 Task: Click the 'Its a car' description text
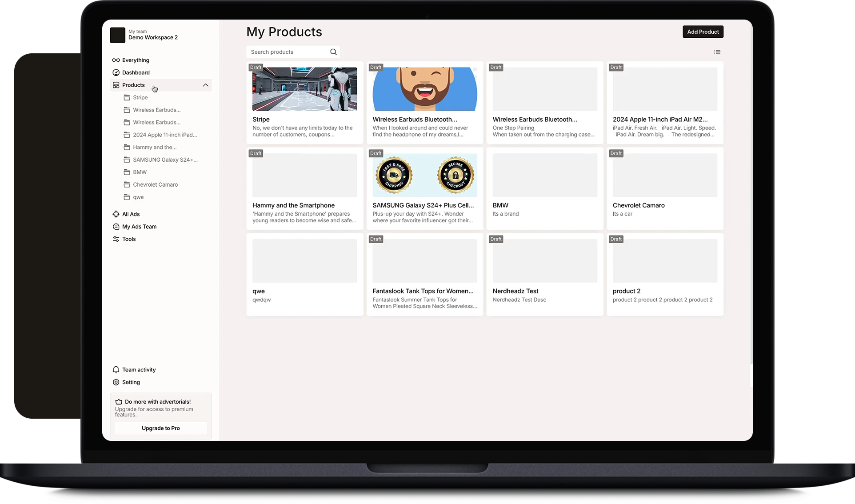pos(622,214)
